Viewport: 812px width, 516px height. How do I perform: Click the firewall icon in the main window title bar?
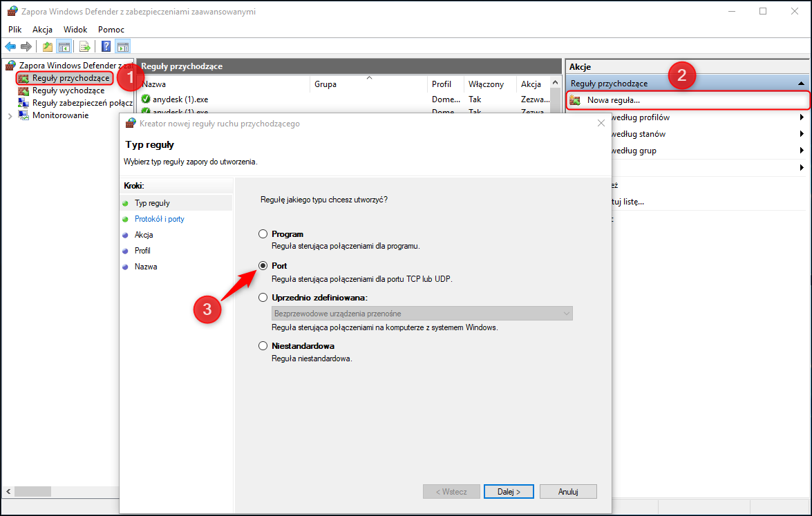pyautogui.click(x=12, y=11)
